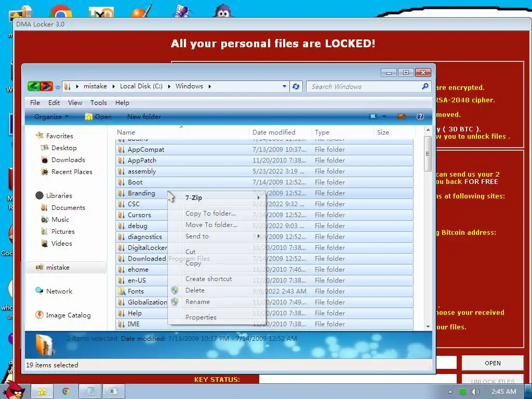Click the file explorer taskbar icon
The image size is (532, 399).
42,392
